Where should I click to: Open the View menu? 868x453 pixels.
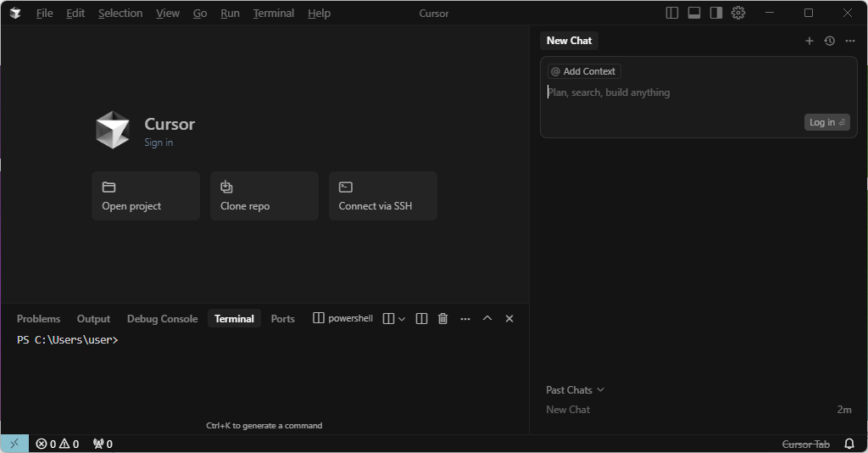pyautogui.click(x=168, y=14)
